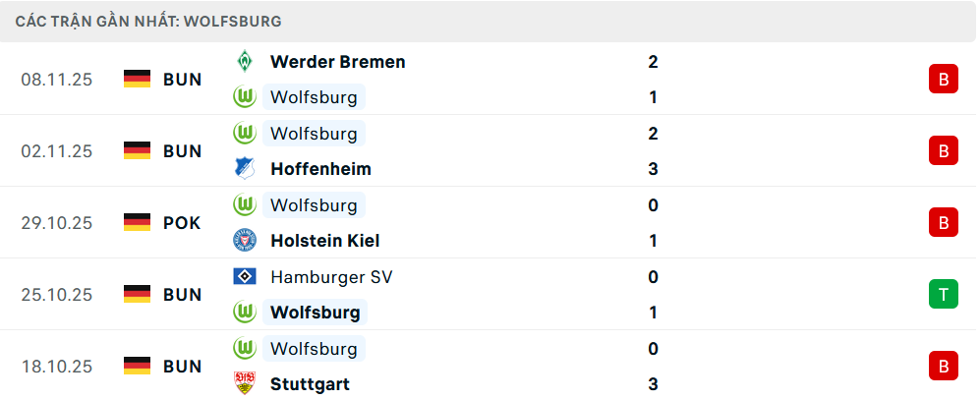Select the POK competition label

pos(182,223)
